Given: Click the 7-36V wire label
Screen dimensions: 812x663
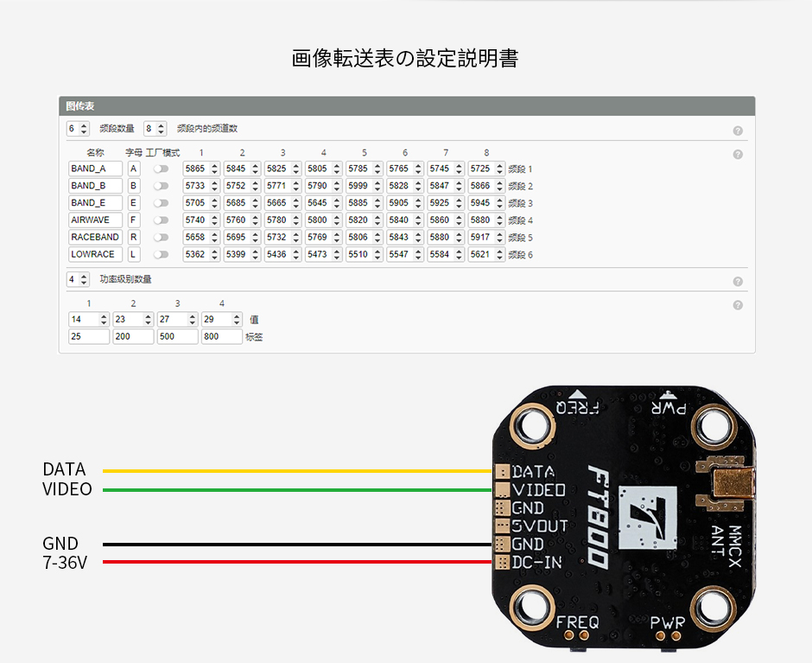Looking at the screenshot, I should (65, 563).
